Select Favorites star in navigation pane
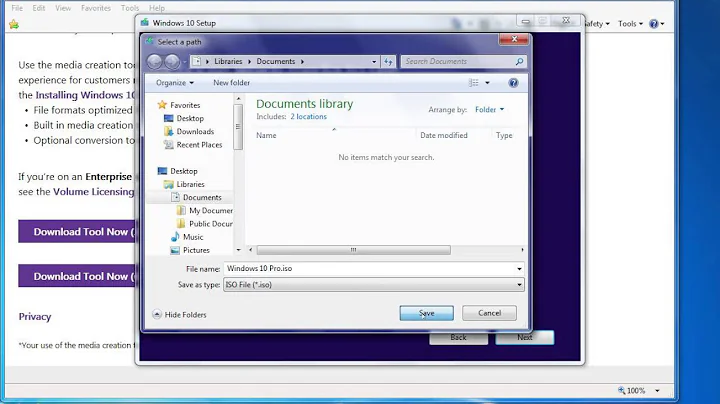The image size is (720, 404). coord(162,105)
